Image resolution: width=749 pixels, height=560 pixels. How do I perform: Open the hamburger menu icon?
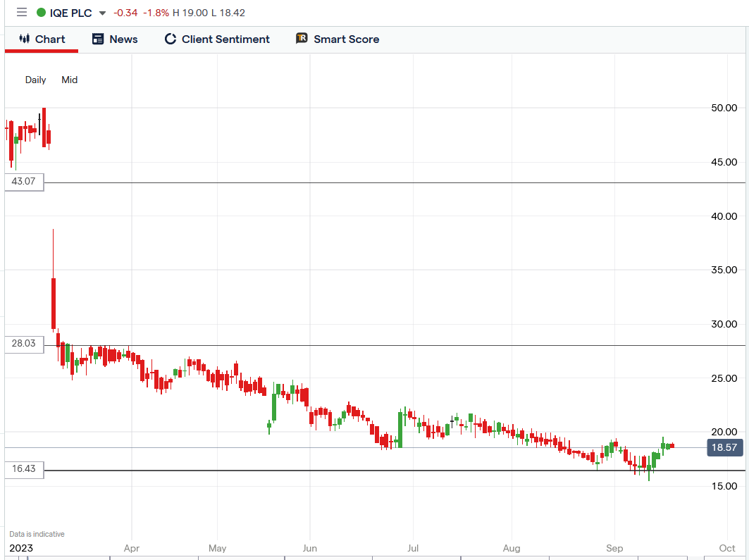point(22,13)
